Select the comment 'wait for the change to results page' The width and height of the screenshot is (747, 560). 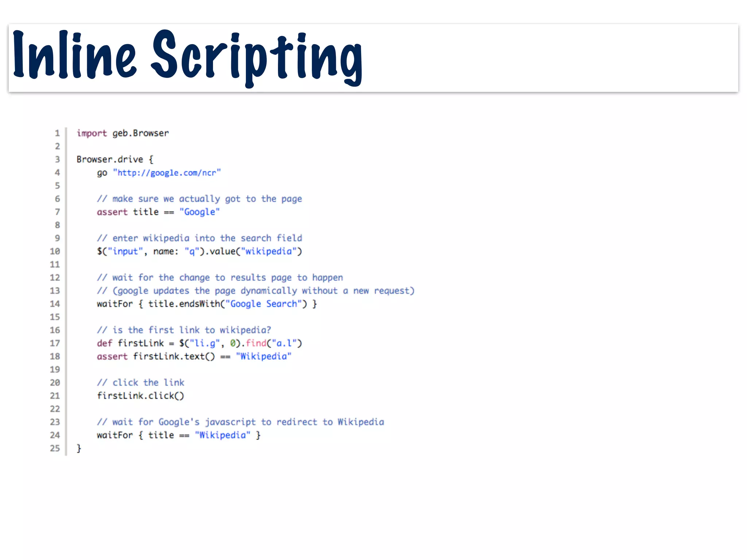[220, 278]
